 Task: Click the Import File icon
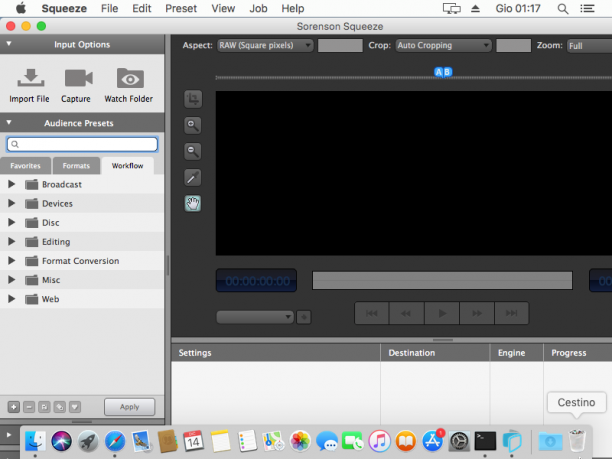(x=31, y=78)
